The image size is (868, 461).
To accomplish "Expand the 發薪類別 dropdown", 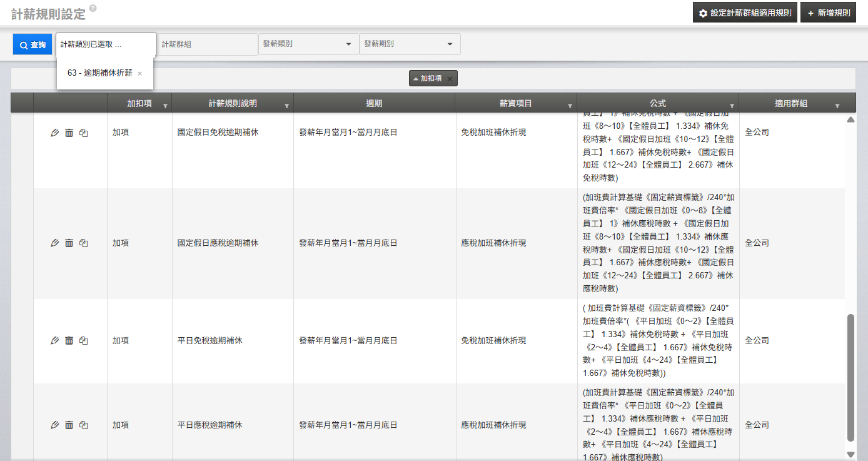I will tap(348, 44).
